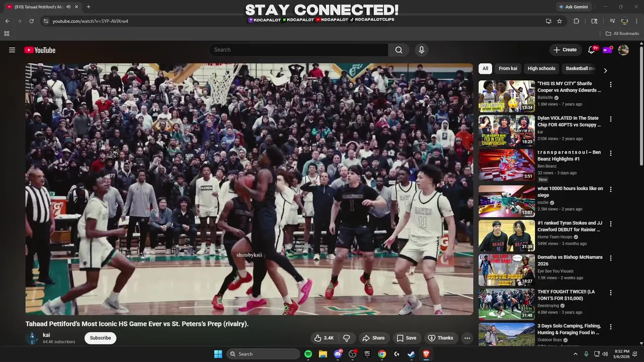Viewport: 644px width, 362px height.
Task: Open the browser apps grid shortcut
Action: click(7, 34)
